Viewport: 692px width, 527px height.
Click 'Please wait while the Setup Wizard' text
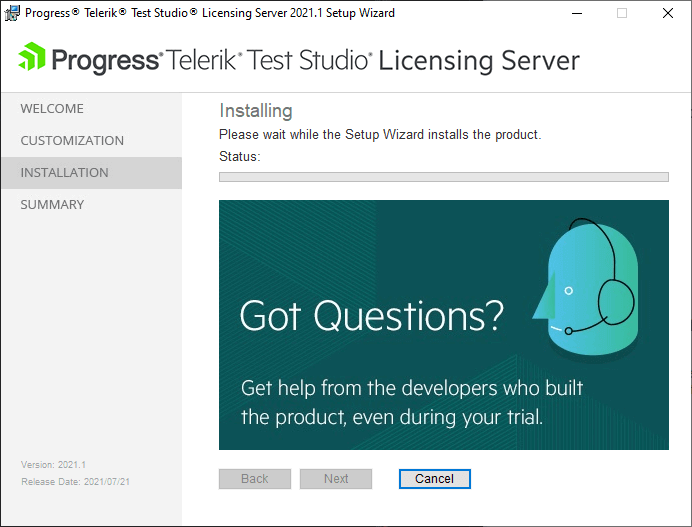click(x=321, y=134)
